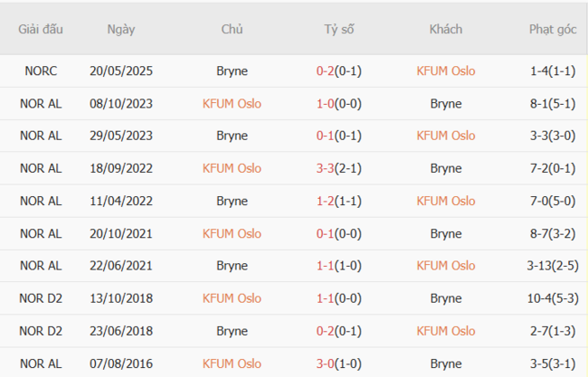Select the Khách column header
588x377 pixels.
click(445, 29)
